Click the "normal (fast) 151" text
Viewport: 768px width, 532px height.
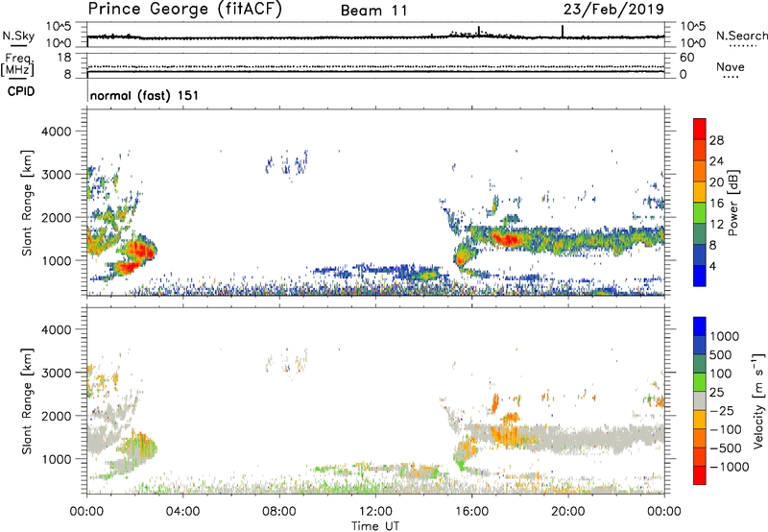click(144, 95)
